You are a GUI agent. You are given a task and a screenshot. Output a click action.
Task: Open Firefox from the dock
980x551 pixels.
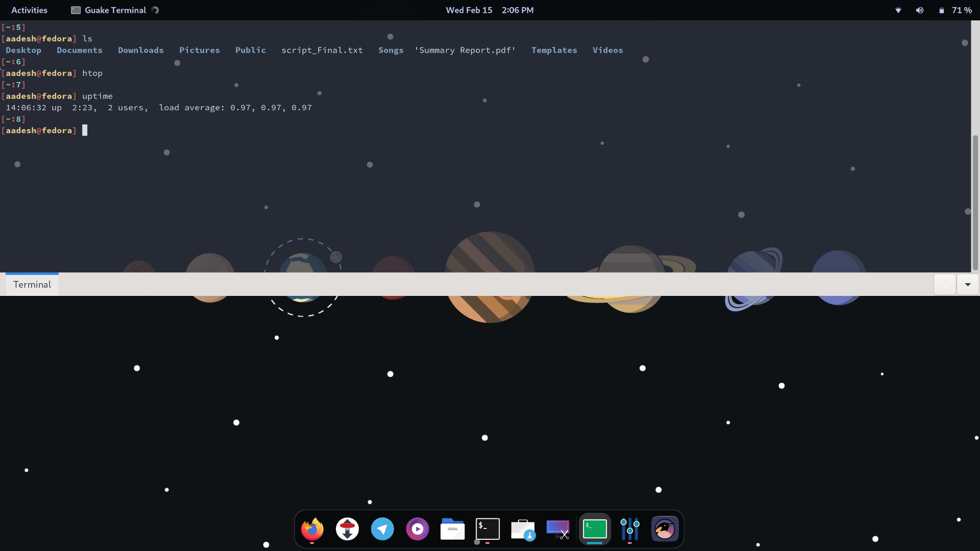[312, 529]
